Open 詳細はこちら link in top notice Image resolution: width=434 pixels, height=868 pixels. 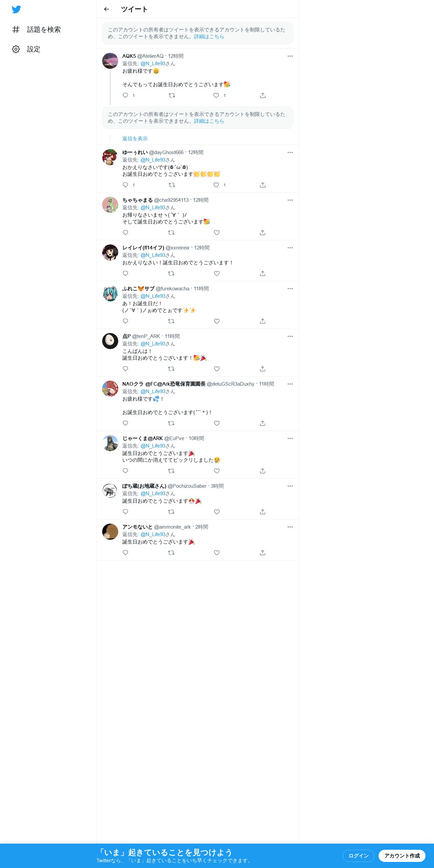[x=209, y=37]
